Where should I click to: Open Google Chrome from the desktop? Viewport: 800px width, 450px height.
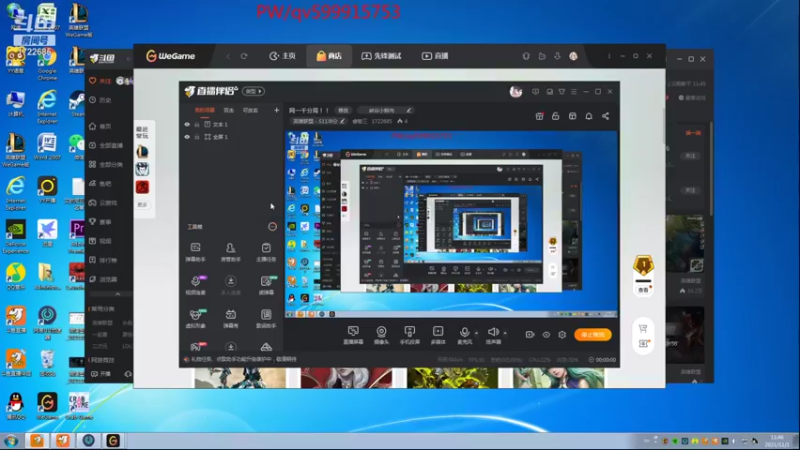[x=47, y=65]
